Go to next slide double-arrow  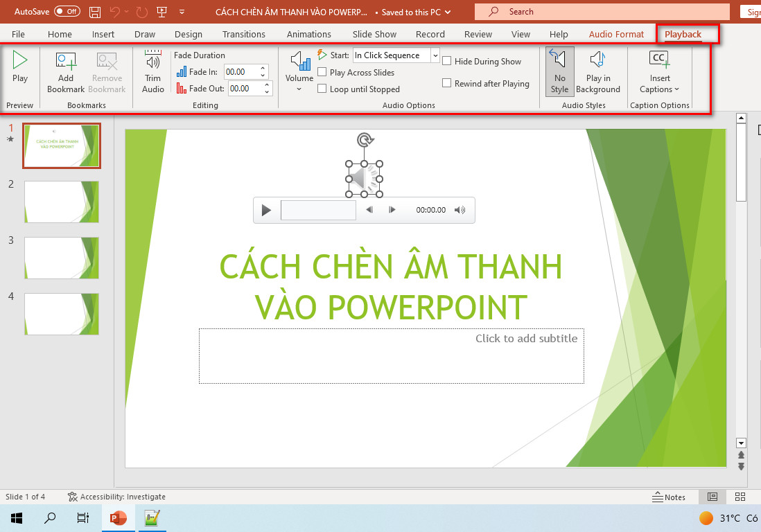coord(741,466)
